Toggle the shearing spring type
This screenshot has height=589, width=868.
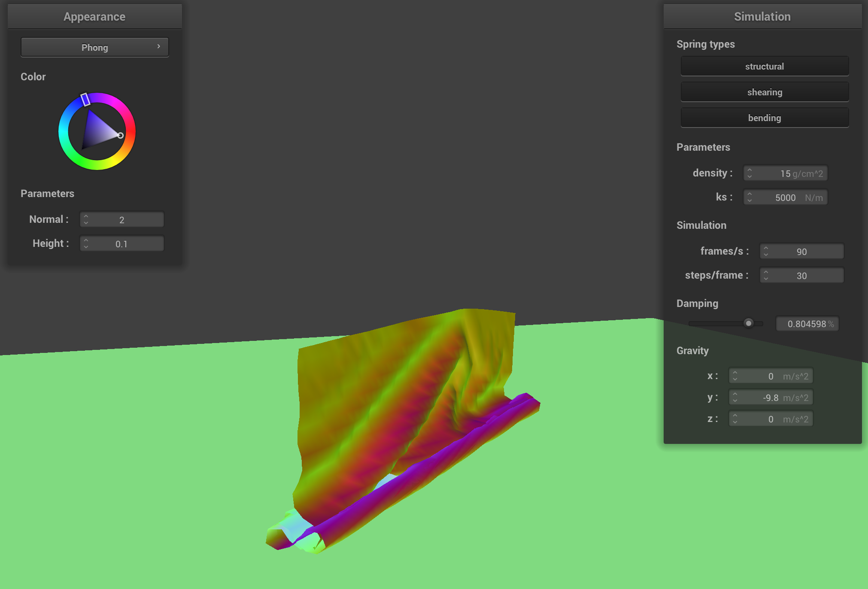click(764, 92)
